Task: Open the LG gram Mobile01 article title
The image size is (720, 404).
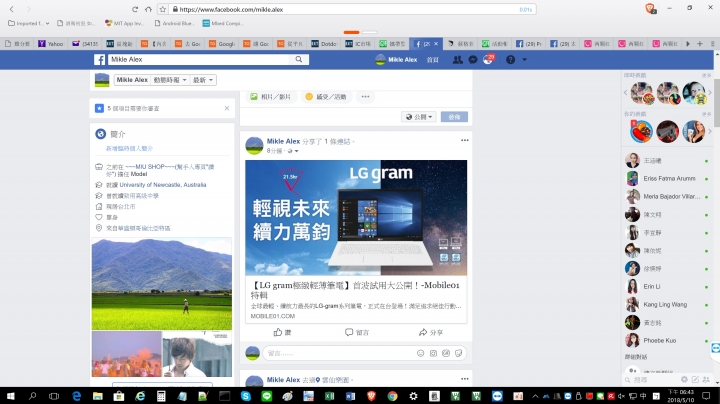Action: [355, 290]
